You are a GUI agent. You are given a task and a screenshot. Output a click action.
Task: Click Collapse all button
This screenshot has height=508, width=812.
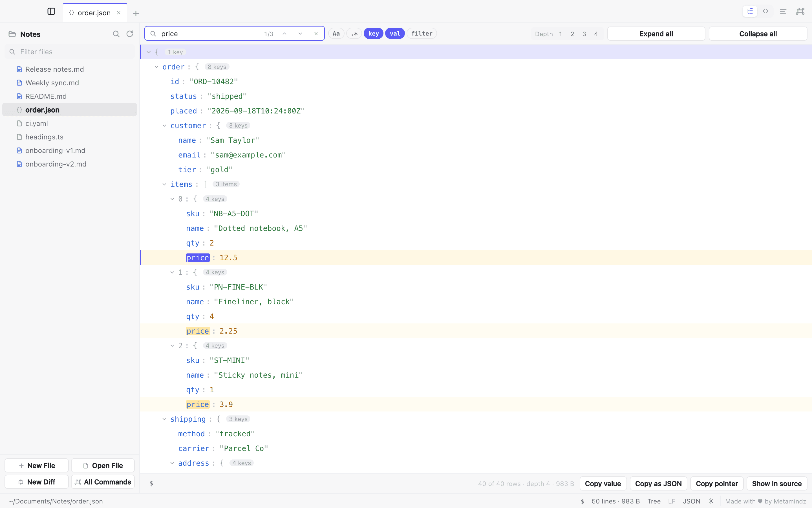coord(758,34)
